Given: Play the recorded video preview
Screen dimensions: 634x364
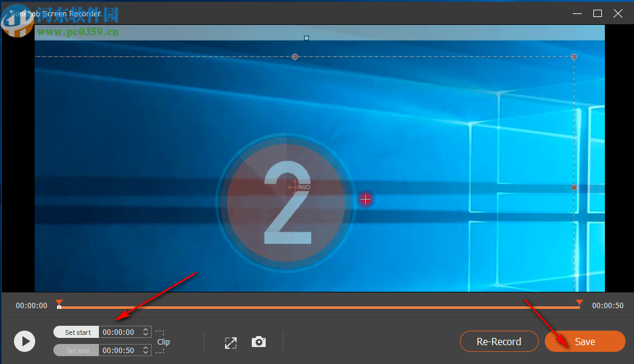Looking at the screenshot, I should coord(24,341).
